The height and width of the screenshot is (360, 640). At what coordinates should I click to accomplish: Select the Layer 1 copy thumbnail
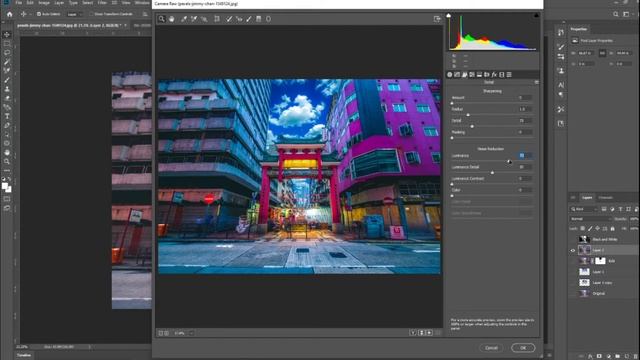[584, 282]
